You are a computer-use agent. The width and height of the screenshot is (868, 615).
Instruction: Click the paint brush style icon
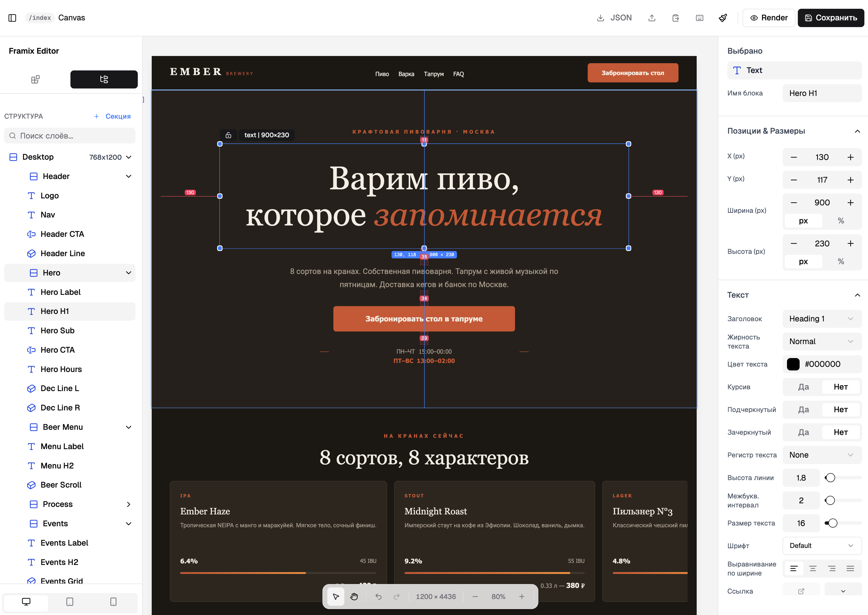tap(723, 18)
